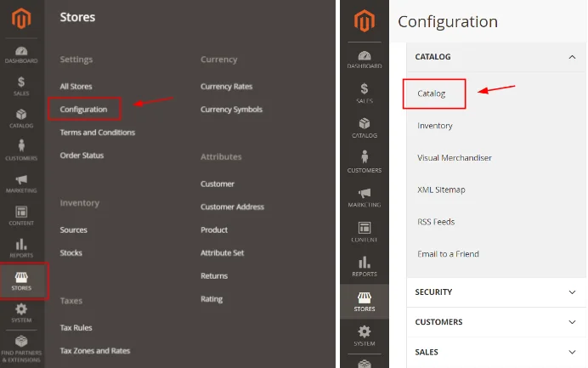The height and width of the screenshot is (368, 588).
Task: Open the XML Sitemap configuration item
Action: pyautogui.click(x=441, y=190)
